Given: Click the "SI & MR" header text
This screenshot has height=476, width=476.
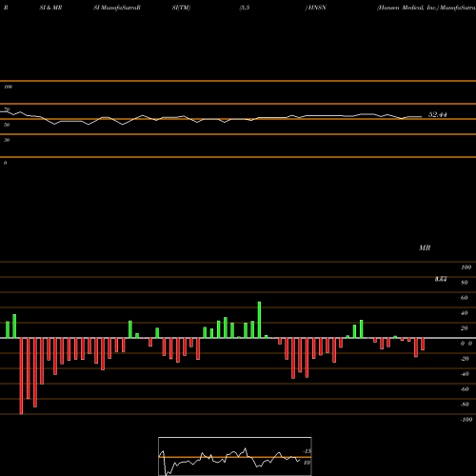Looking at the screenshot, I should pyautogui.click(x=50, y=8).
